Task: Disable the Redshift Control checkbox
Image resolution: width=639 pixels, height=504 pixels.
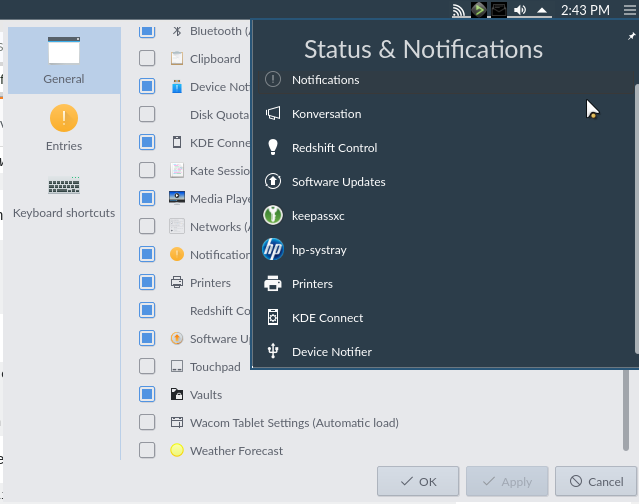Action: click(x=147, y=310)
